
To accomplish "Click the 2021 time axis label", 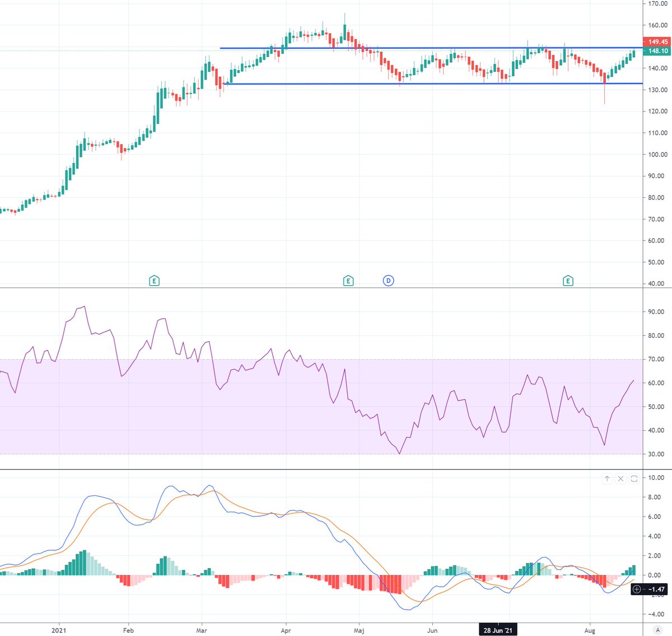I will [59, 630].
